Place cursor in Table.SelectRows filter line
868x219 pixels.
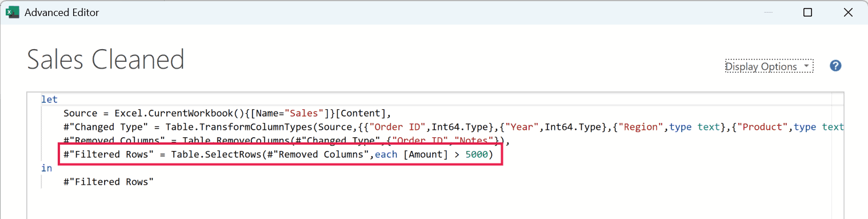278,154
